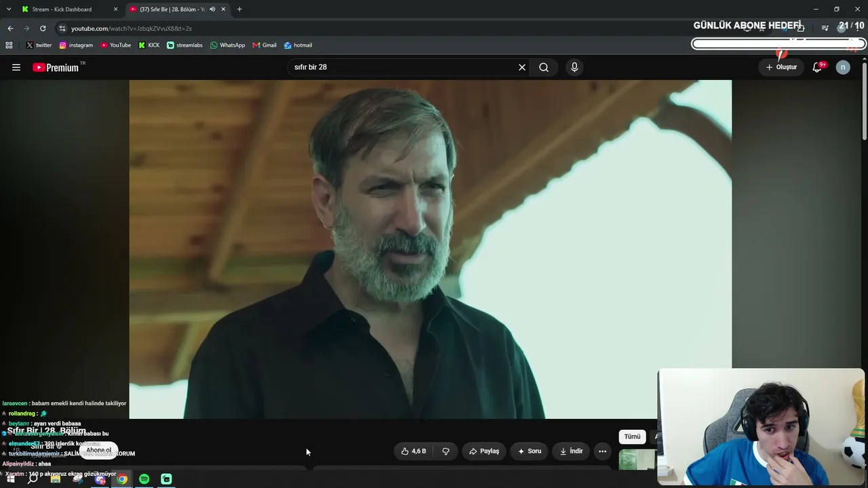View site information icon in address bar
This screenshot has width=868, height=488.
click(x=62, y=28)
